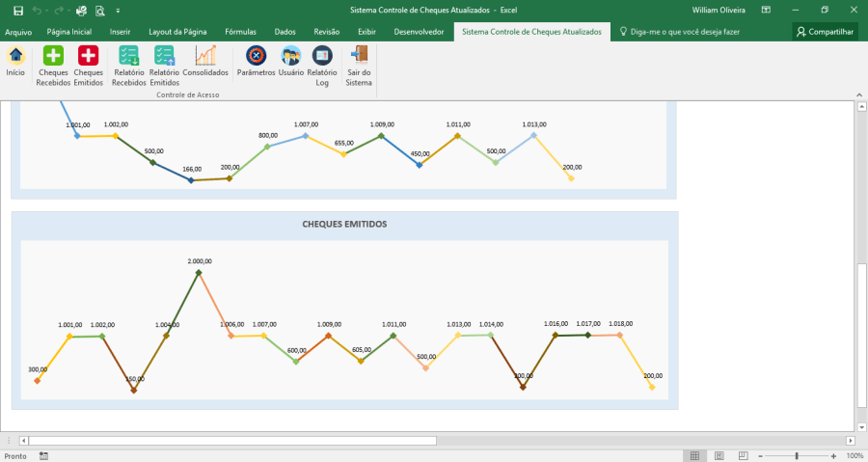Switch to Página Inicial tab
The image size is (868, 462).
pos(69,32)
